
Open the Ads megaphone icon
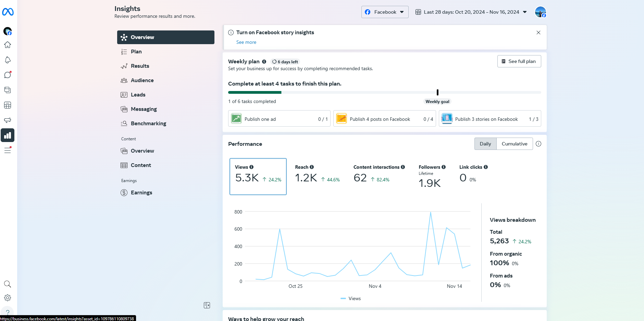click(8, 120)
